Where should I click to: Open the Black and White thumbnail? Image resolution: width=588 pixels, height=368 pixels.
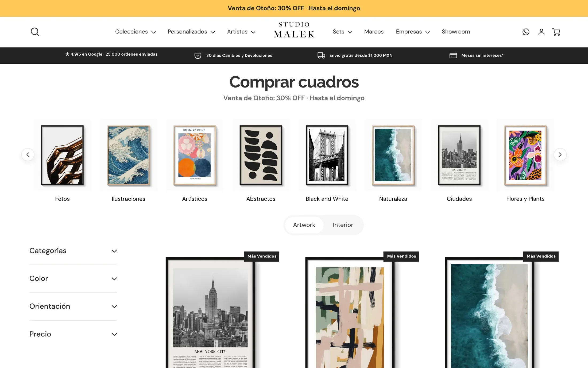[x=327, y=155]
